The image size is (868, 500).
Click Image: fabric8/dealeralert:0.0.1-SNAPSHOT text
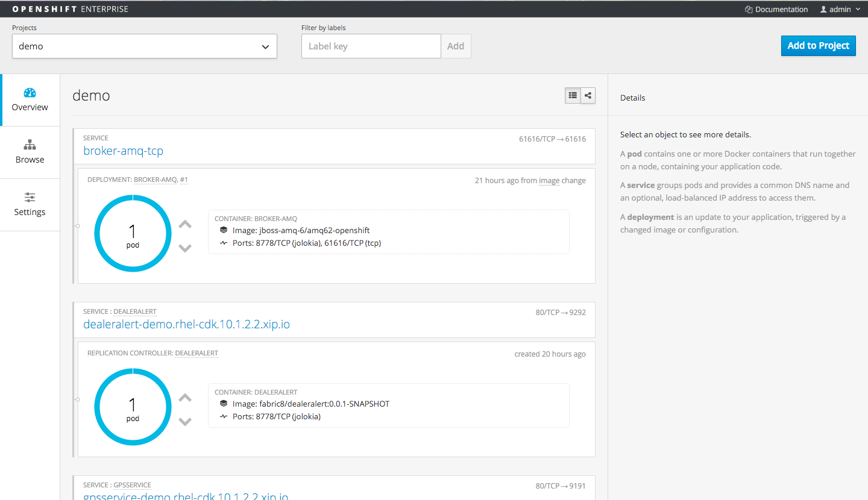click(310, 404)
